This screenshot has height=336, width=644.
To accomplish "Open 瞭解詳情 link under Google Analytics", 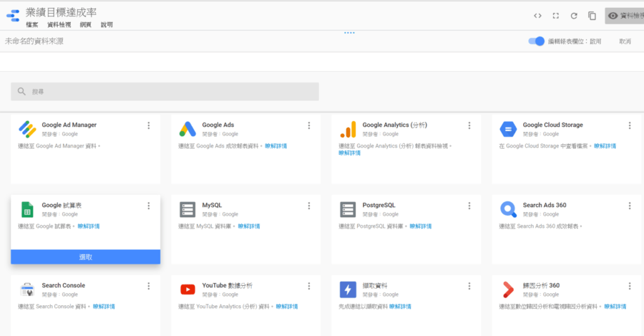I will pyautogui.click(x=350, y=153).
